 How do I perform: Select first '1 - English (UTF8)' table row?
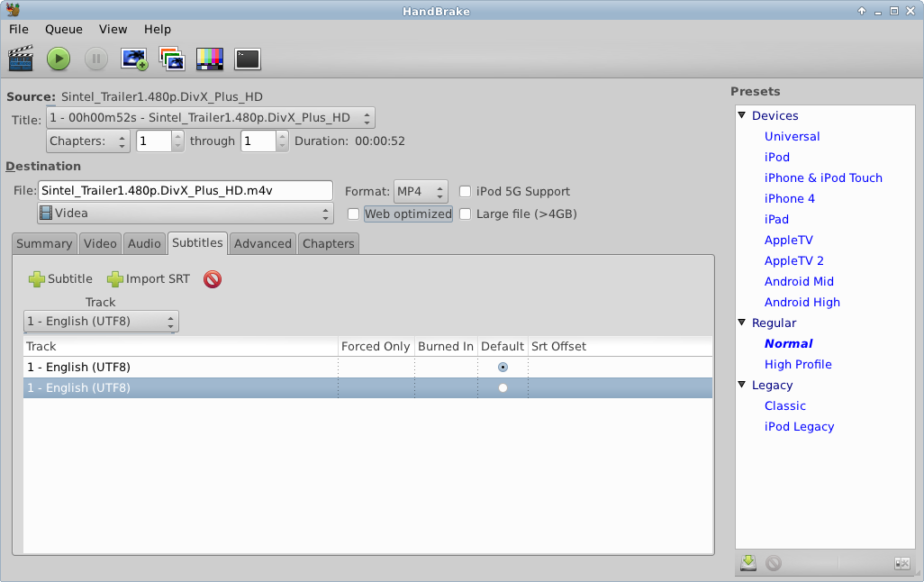[x=367, y=367]
